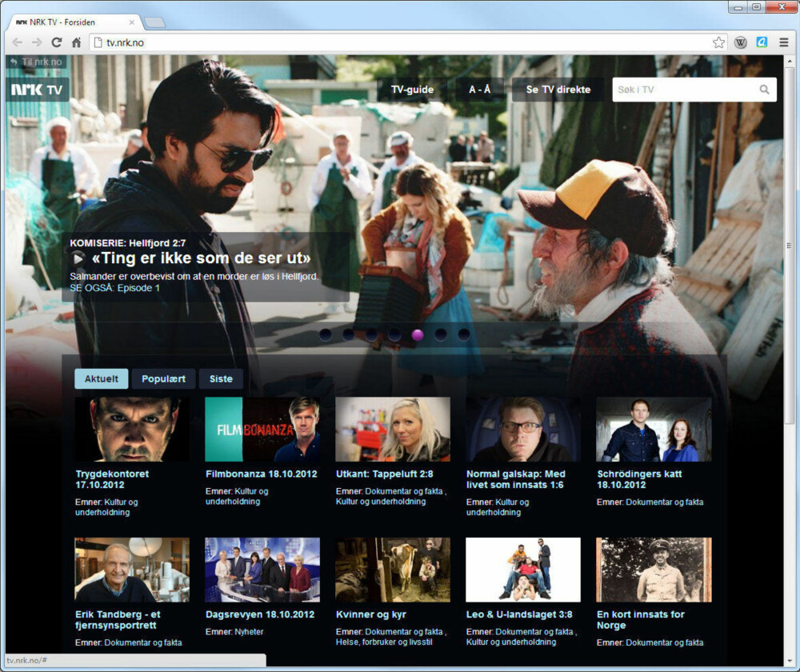The image size is (800, 672).
Task: Bookmark the page with the star icon
Action: [x=718, y=42]
